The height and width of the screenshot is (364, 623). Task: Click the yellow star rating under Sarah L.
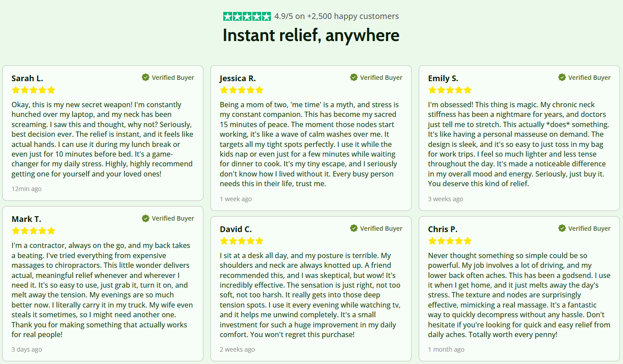(34, 90)
